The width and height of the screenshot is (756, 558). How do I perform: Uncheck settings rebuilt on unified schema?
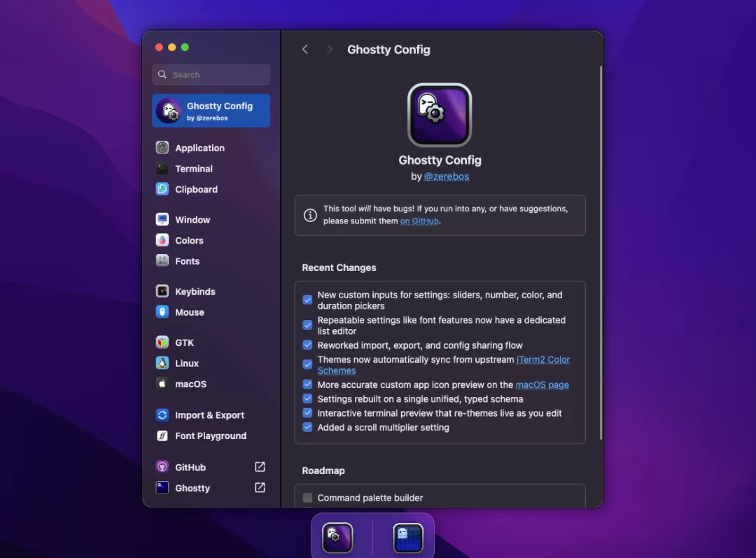coord(307,399)
